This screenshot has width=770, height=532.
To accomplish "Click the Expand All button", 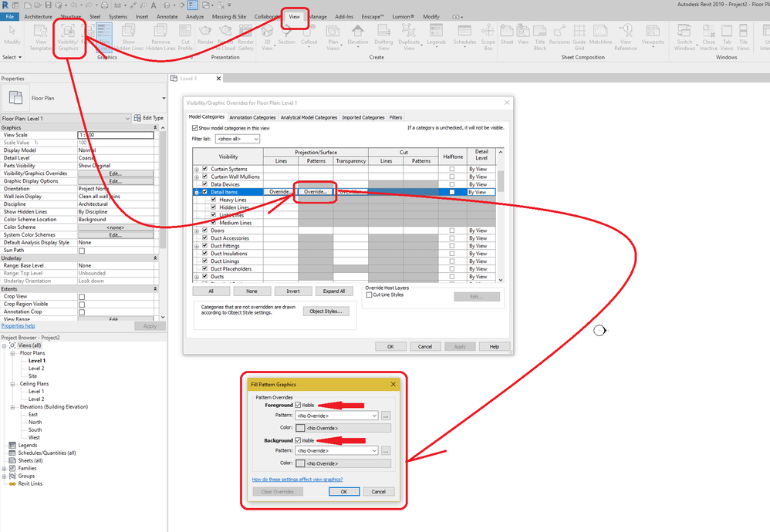I will point(334,291).
